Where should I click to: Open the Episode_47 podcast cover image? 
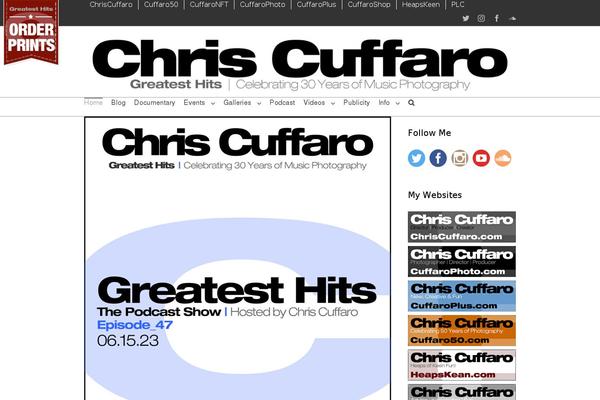tap(238, 258)
